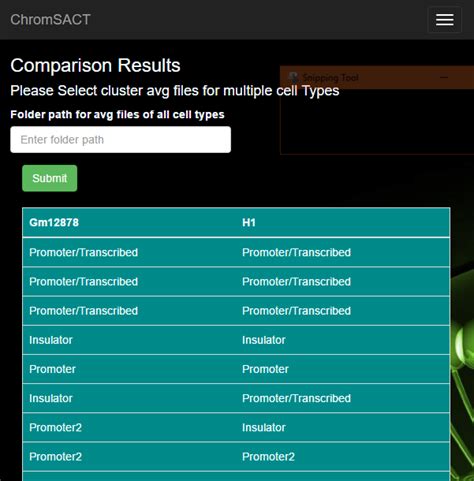Click 'Please Select cluster avg files' subtitle
The image size is (474, 481).
(x=175, y=91)
